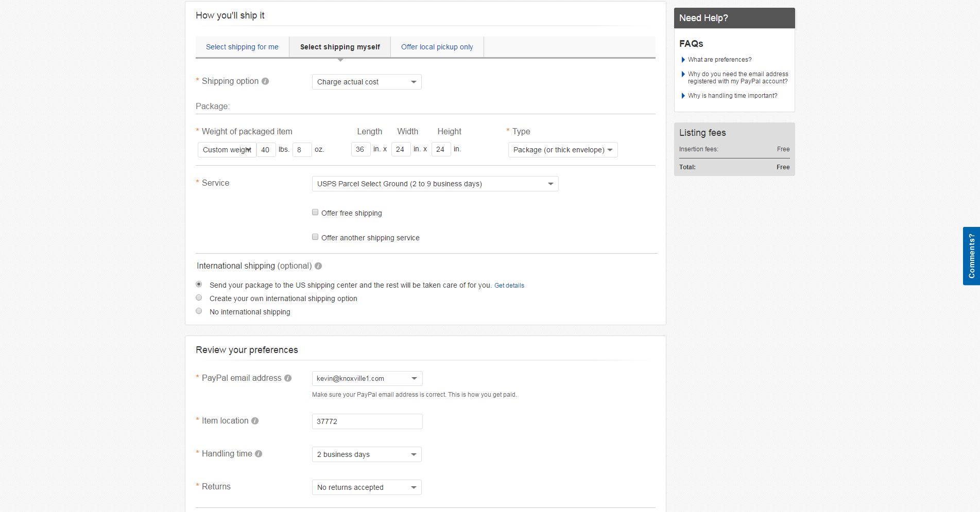Open the No returns accepted dropdown

click(x=367, y=487)
